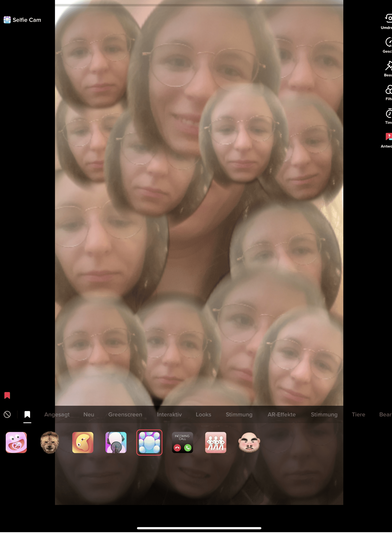Screen dimensions: 392x534
Task: Tap the Incoming Call effect
Action: (183, 442)
